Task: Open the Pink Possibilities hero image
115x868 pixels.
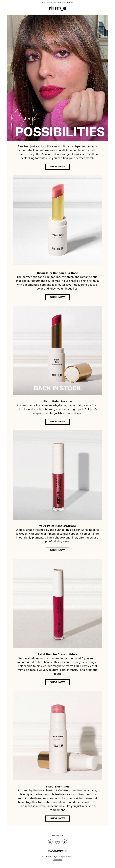Action: 57,77
